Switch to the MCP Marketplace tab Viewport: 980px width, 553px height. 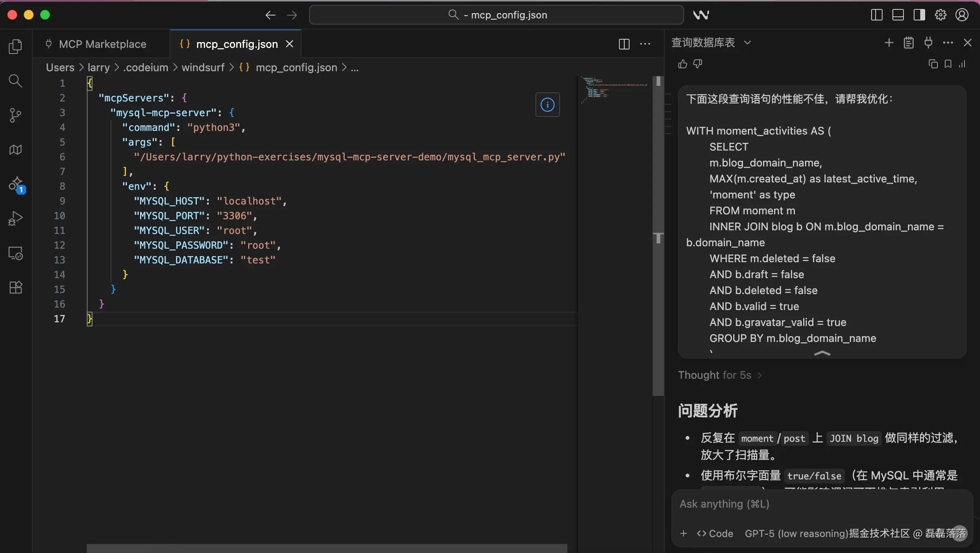(x=102, y=44)
